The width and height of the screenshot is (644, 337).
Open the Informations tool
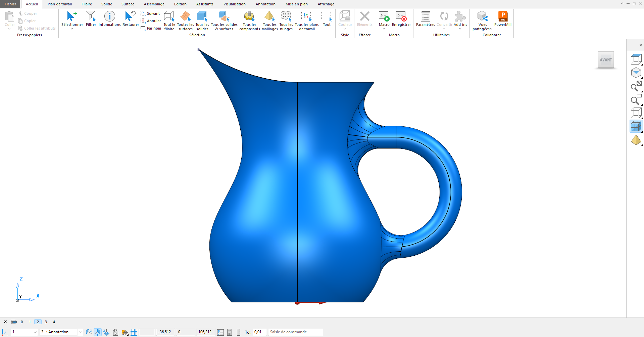[x=109, y=19]
